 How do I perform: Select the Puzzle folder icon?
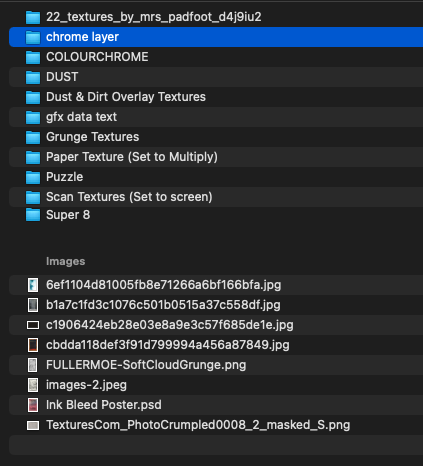click(33, 177)
